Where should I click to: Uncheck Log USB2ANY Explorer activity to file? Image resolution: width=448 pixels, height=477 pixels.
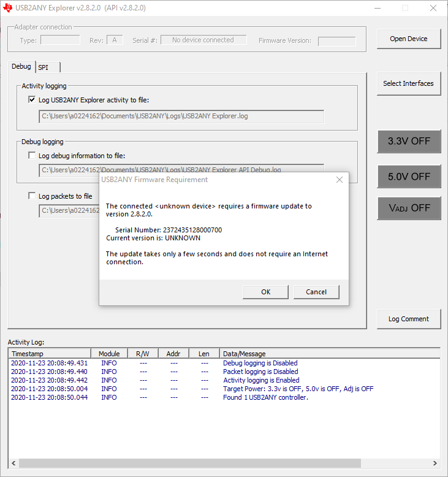(x=32, y=100)
